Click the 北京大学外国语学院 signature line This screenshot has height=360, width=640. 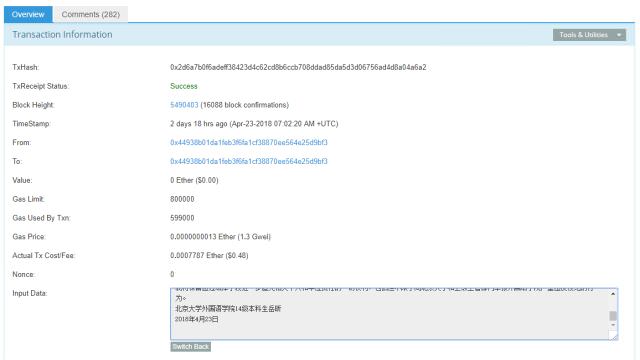tap(228, 309)
